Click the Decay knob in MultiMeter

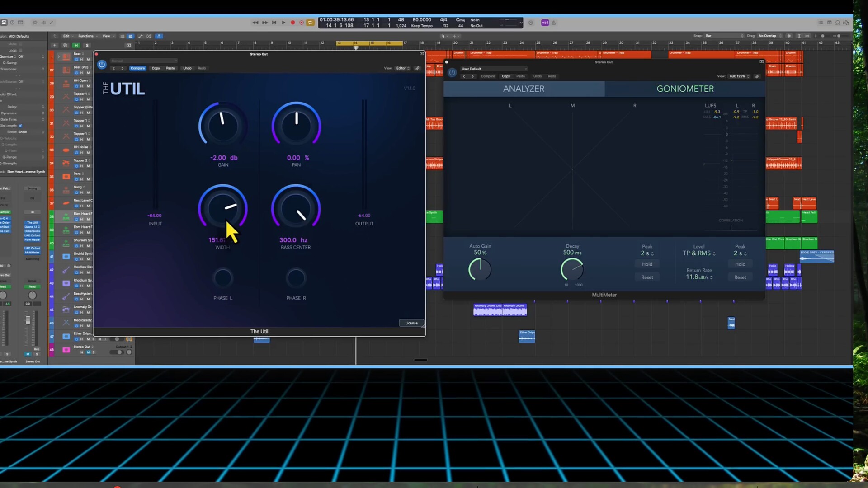click(x=572, y=270)
